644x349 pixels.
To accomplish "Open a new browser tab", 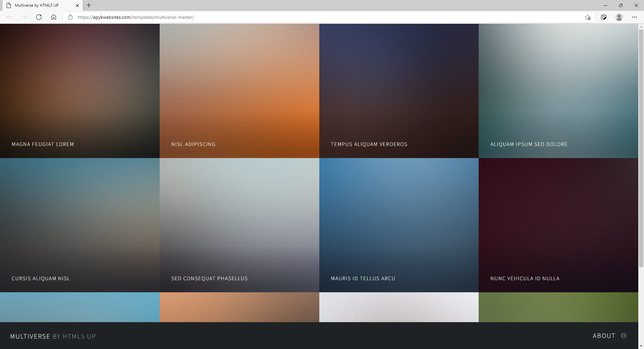I will click(89, 5).
